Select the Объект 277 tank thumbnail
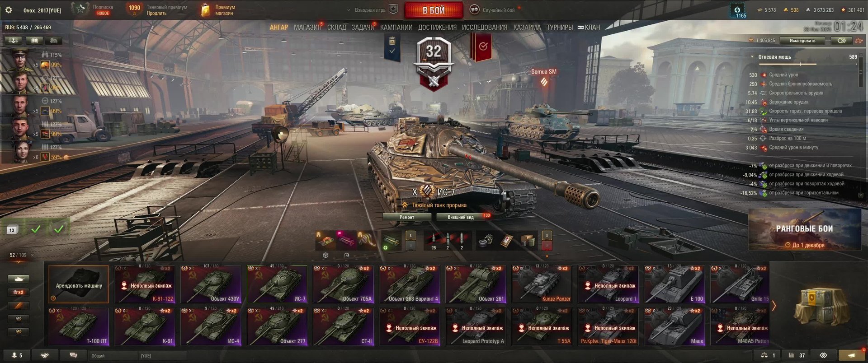This screenshot has width=868, height=363. (277, 327)
